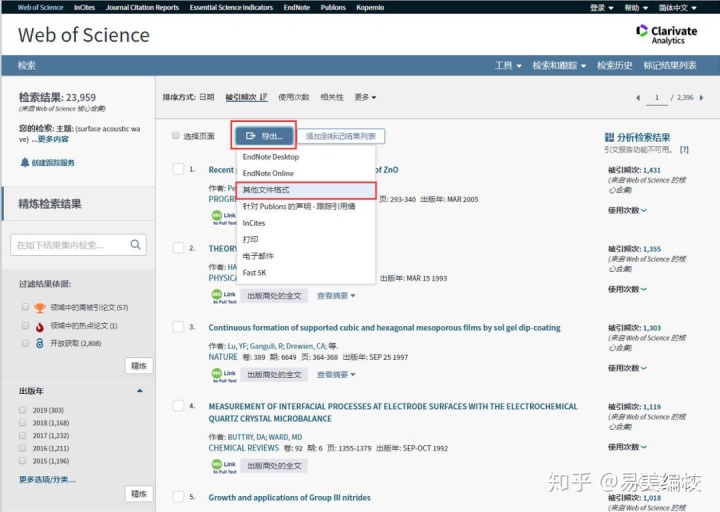
Task: Click 360 Link icon under result 4
Action: pyautogui.click(x=225, y=466)
